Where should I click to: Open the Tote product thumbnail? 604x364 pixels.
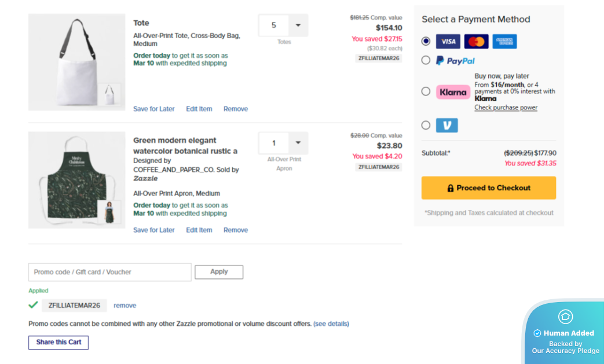(x=76, y=62)
